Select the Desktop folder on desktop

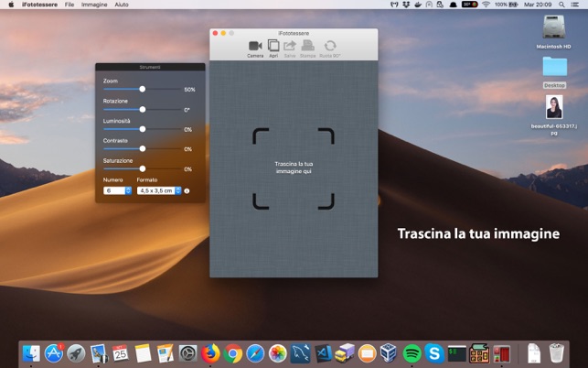555,72
